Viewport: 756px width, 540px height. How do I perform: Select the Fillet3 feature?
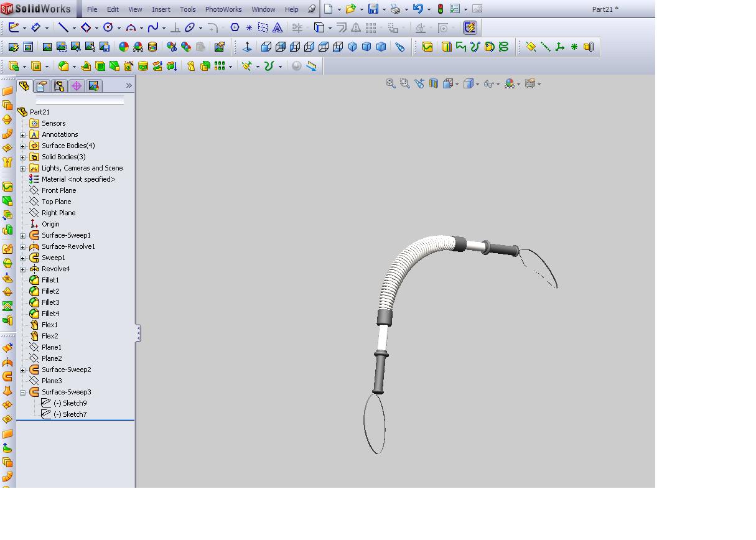point(50,302)
